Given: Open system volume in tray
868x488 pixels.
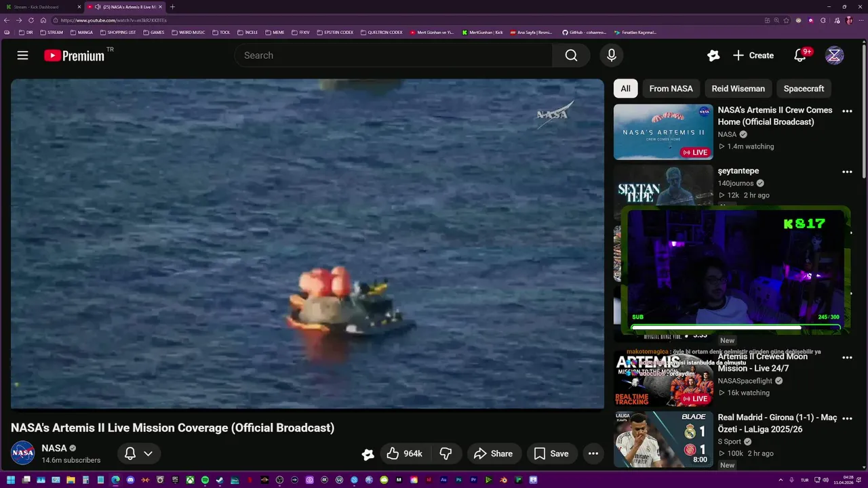Looking at the screenshot, I should click(x=826, y=480).
